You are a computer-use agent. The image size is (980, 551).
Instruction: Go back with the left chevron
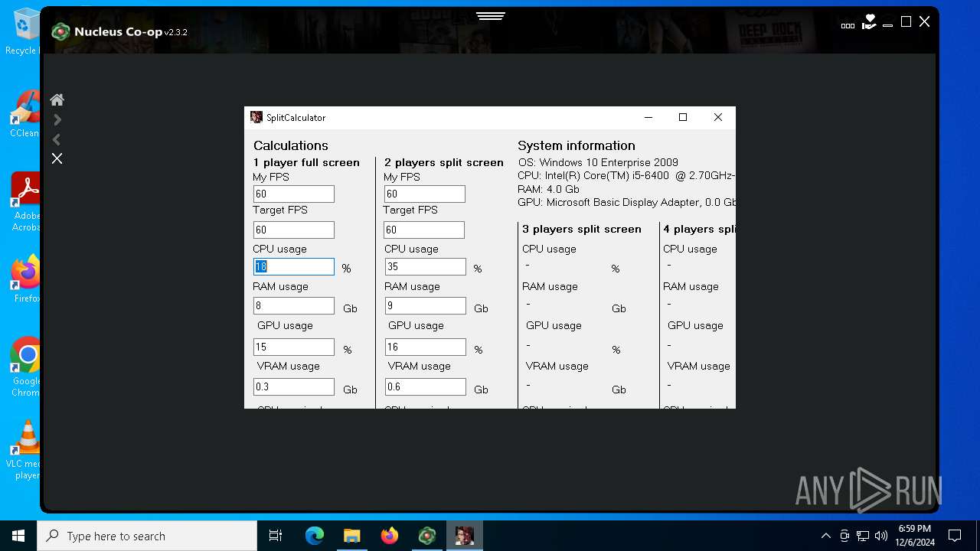point(57,139)
